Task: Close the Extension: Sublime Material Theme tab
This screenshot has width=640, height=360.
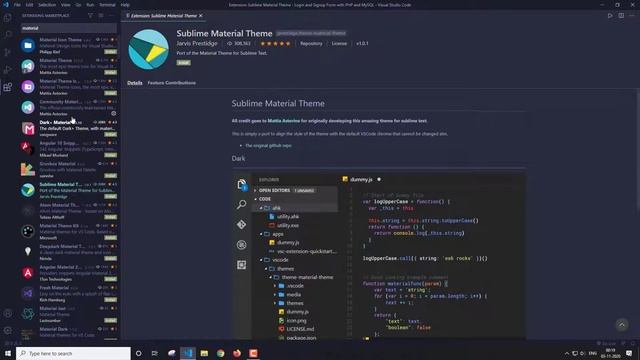Action: 200,16
